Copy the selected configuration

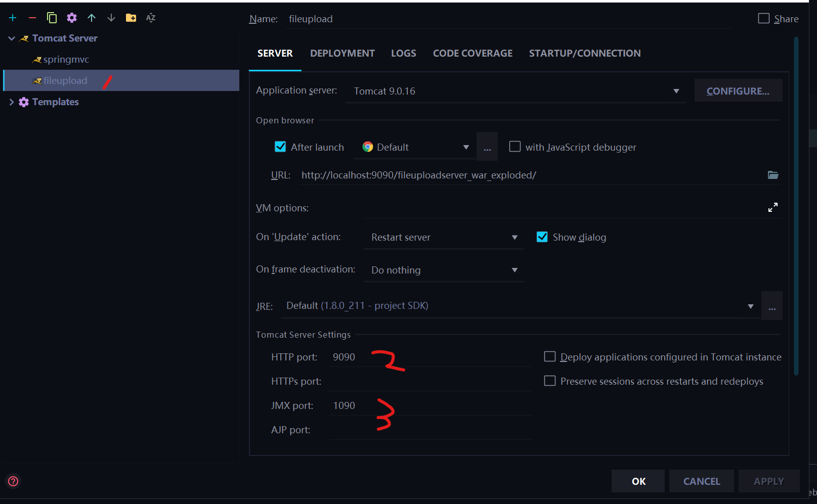52,18
